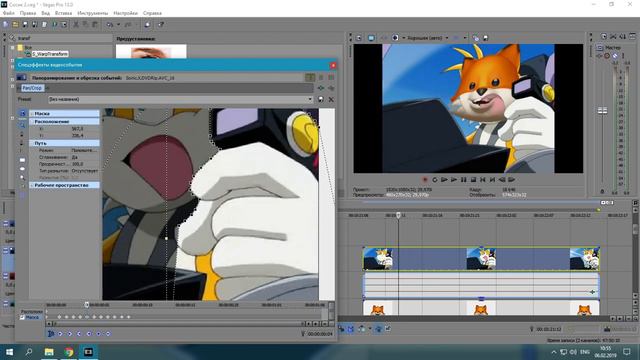Select the oval mask tool in Pan/Crop

(22, 169)
